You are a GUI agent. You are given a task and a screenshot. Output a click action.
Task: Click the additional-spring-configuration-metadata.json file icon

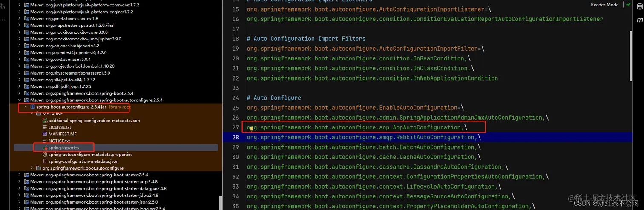(45, 120)
